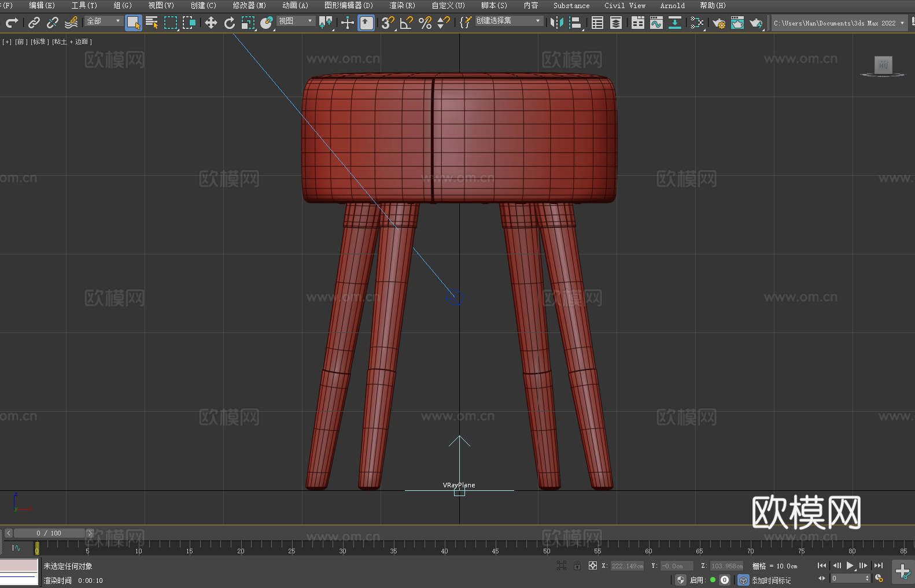Go to start of animation
This screenshot has width=915, height=588.
pos(822,565)
